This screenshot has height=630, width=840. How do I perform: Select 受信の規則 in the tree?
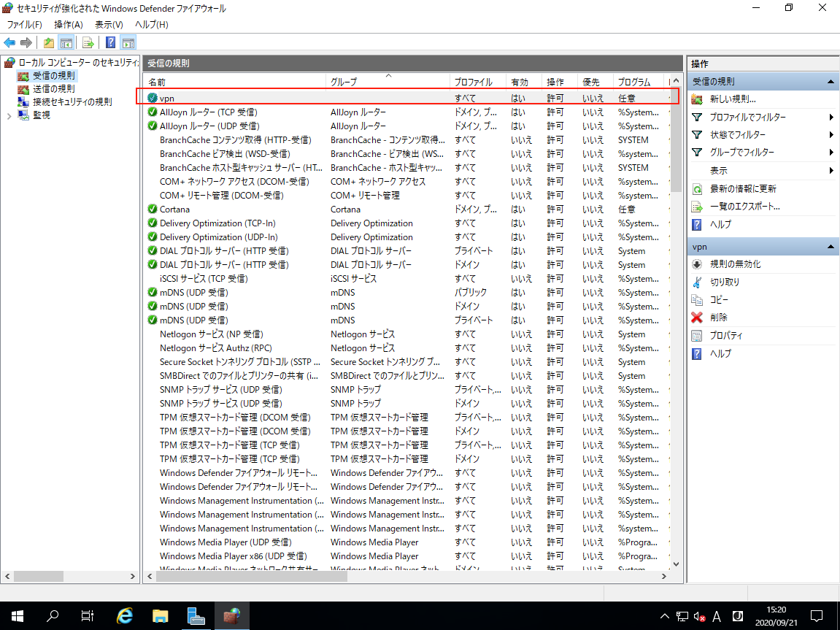click(53, 75)
